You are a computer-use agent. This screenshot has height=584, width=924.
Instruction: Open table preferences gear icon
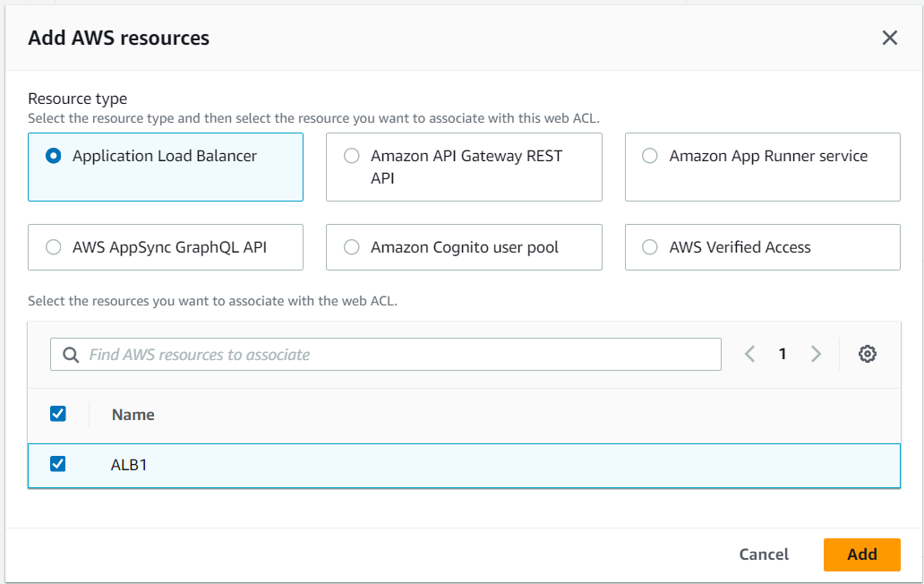pos(867,354)
